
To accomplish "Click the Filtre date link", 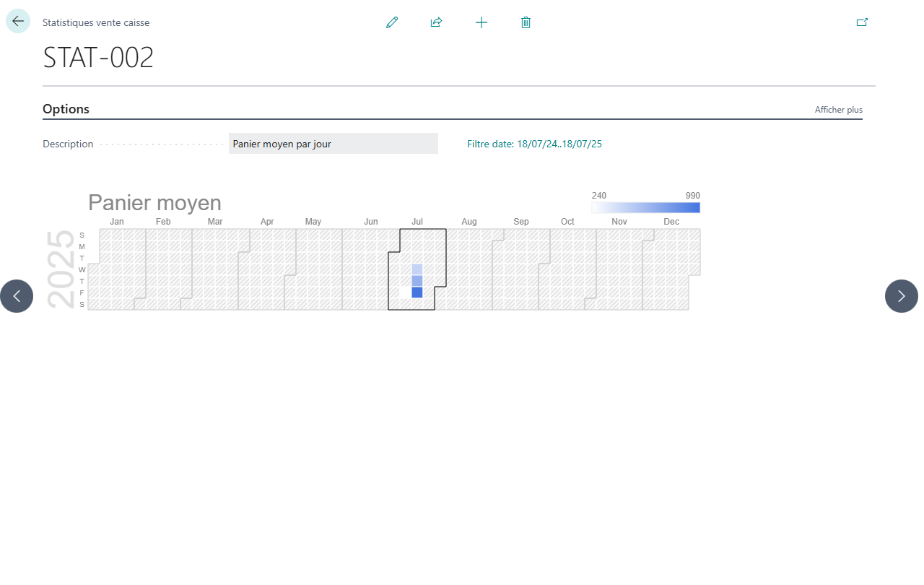I will (535, 144).
